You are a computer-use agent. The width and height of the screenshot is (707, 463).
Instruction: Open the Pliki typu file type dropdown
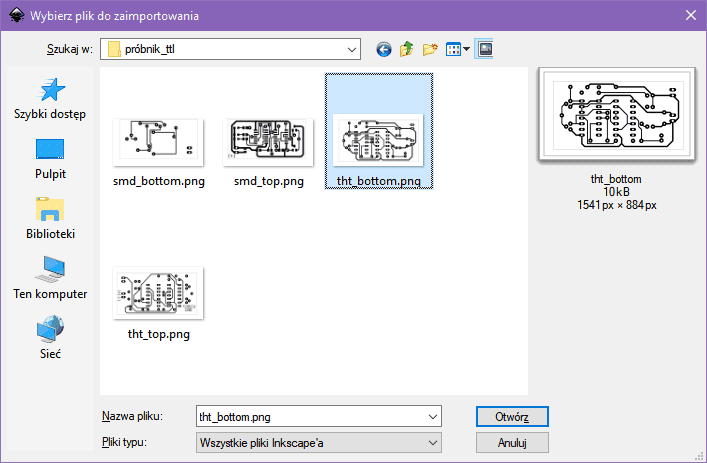click(x=432, y=442)
